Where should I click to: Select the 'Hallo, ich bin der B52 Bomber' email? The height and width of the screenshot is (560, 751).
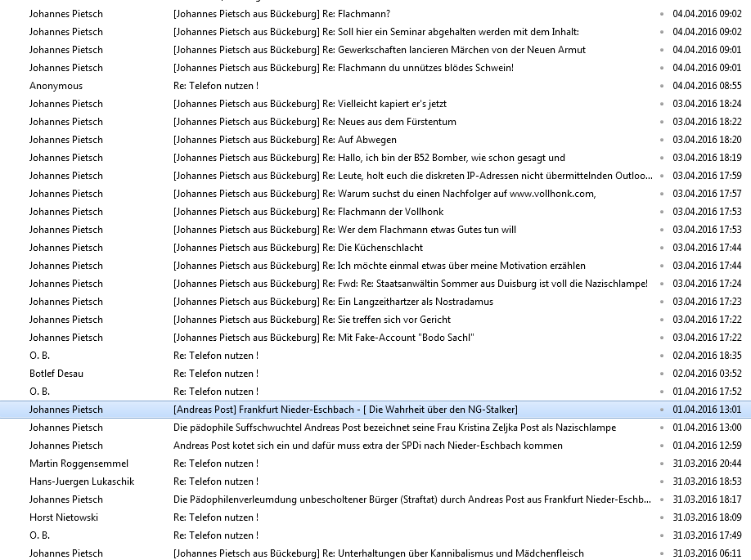coord(375,158)
